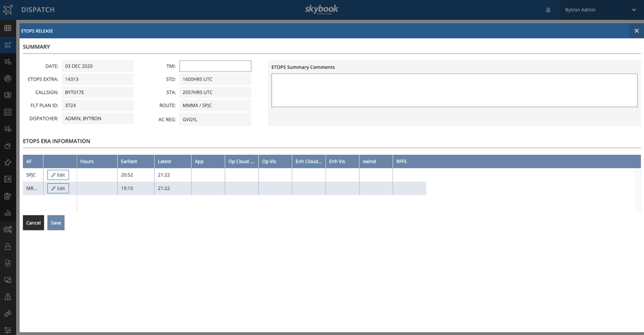
Task: Click the Hours column header
Action: (x=97, y=161)
